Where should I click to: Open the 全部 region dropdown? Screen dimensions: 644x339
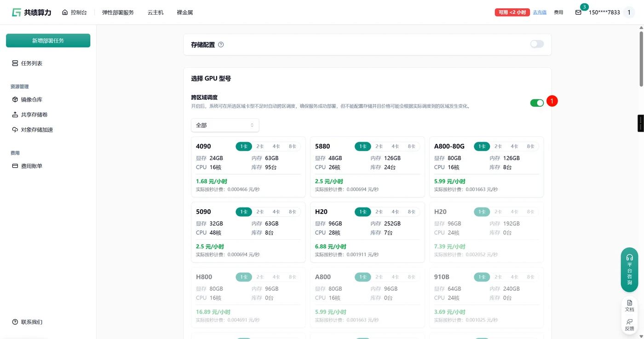pos(225,125)
